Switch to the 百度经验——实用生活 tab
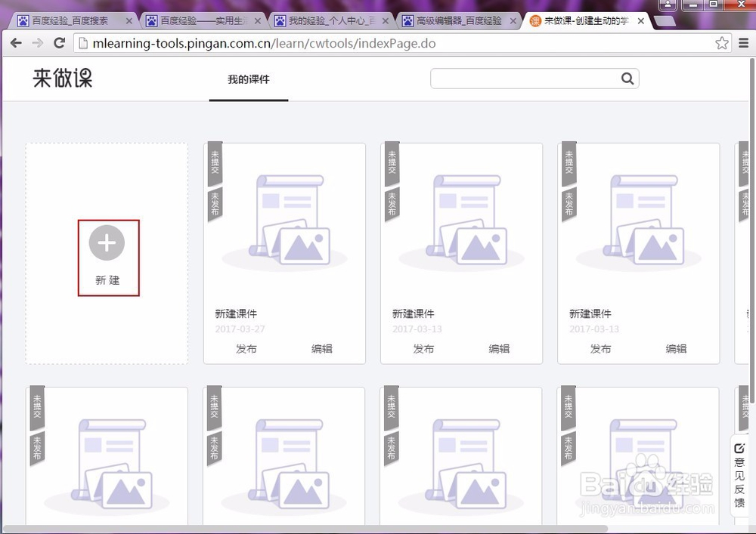Viewport: 756px width, 534px height. pos(203,21)
